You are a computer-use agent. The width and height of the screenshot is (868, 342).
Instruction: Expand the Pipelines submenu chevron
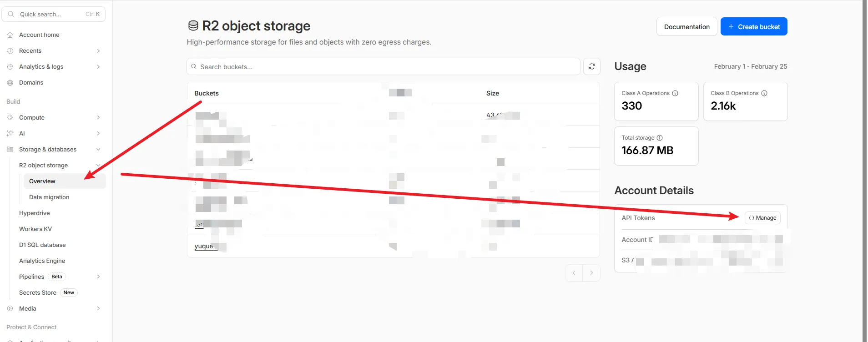coord(98,277)
